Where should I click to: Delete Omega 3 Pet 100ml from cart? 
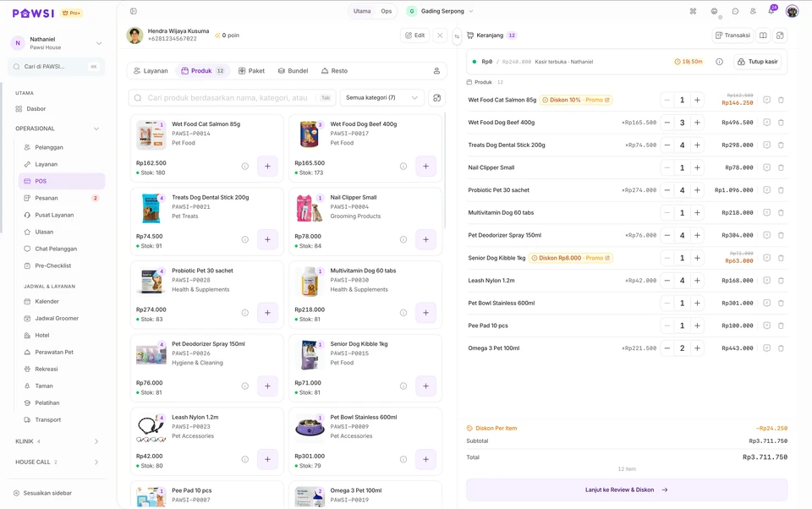781,348
